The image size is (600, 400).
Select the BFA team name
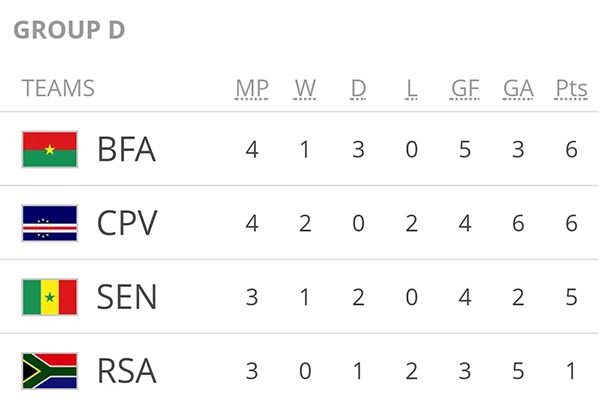coord(126,150)
